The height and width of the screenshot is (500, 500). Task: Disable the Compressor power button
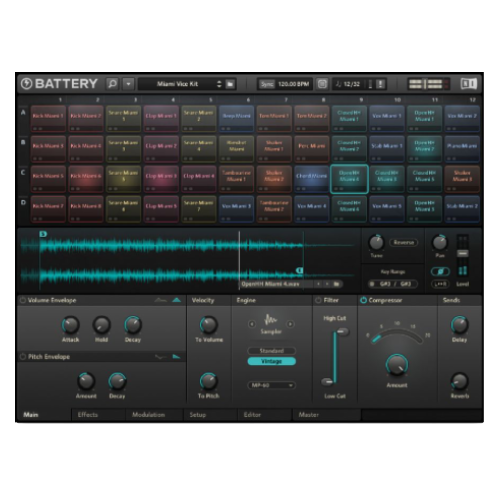click(363, 300)
